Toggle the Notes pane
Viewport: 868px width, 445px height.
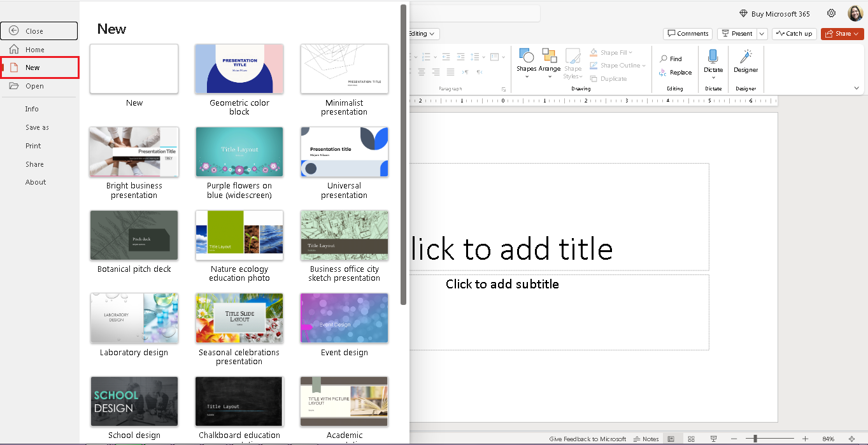[645, 439]
